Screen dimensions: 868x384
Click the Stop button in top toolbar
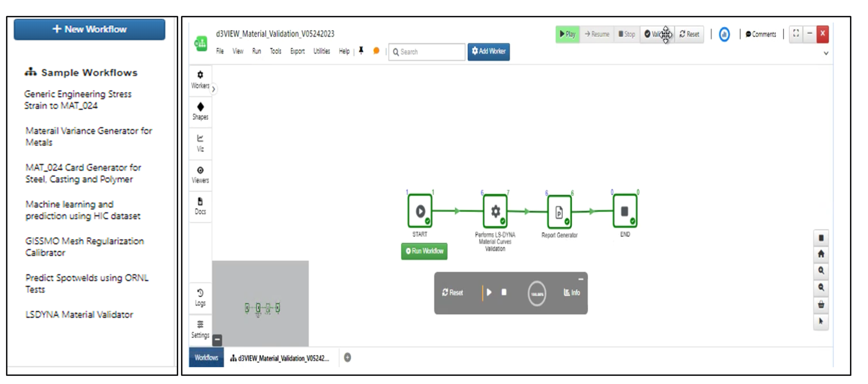(627, 34)
